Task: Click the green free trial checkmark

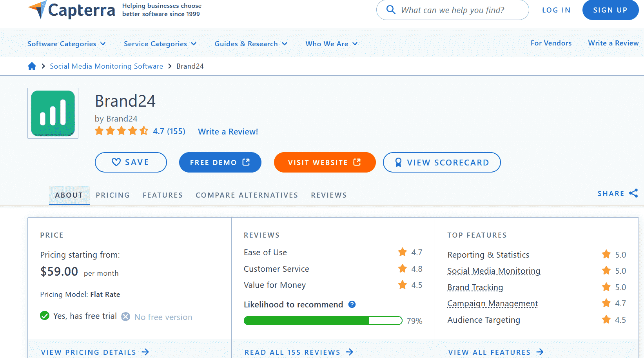Action: [x=44, y=316]
